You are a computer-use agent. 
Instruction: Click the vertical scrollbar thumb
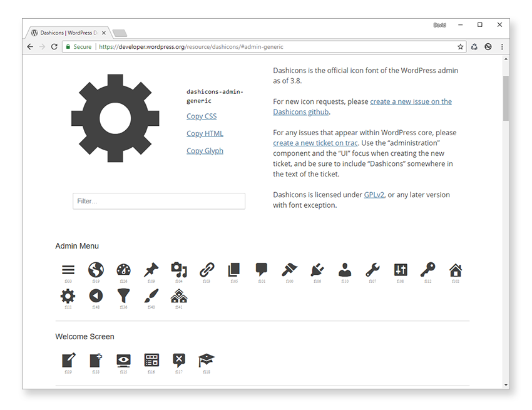pos(506,98)
